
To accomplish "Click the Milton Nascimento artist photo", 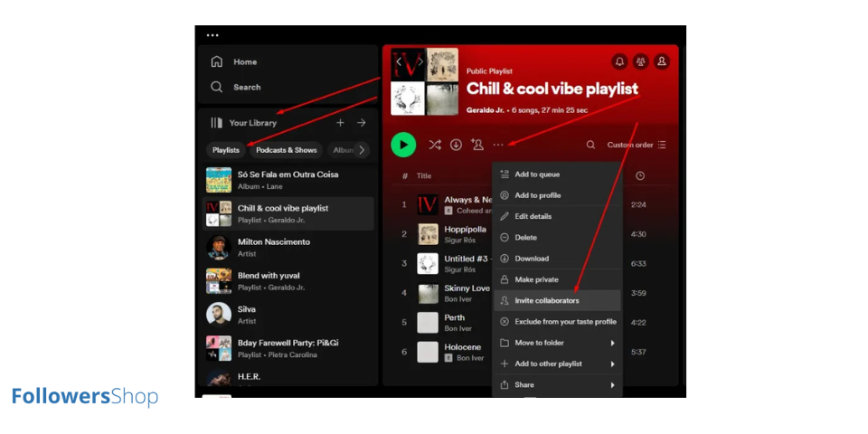I will click(x=219, y=248).
